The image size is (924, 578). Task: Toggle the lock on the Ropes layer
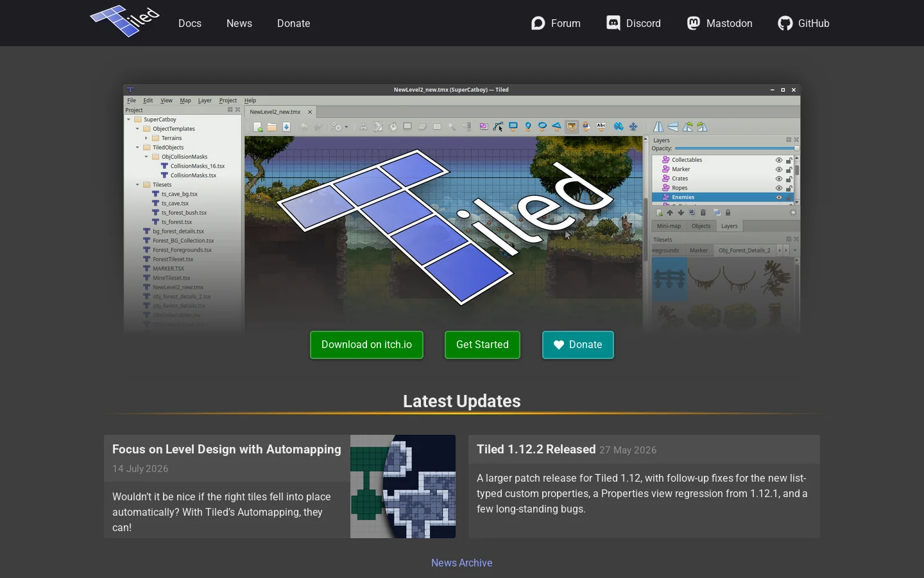pyautogui.click(x=789, y=188)
